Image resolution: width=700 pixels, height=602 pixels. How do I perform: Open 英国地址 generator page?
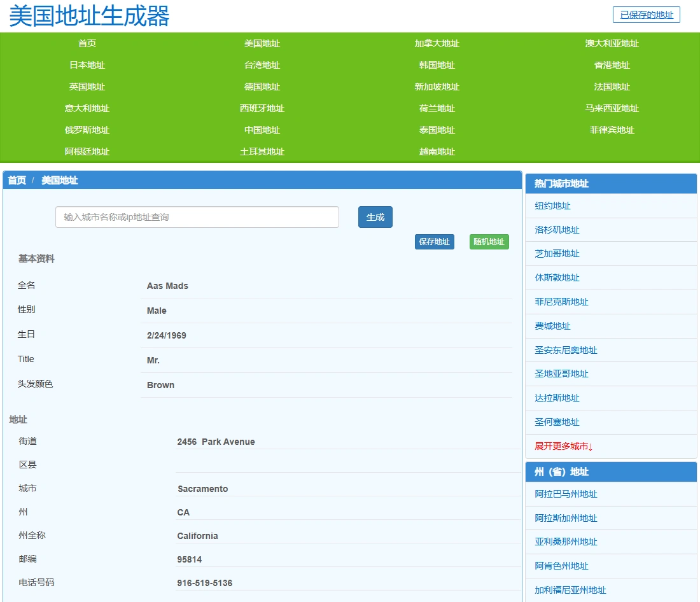(87, 87)
